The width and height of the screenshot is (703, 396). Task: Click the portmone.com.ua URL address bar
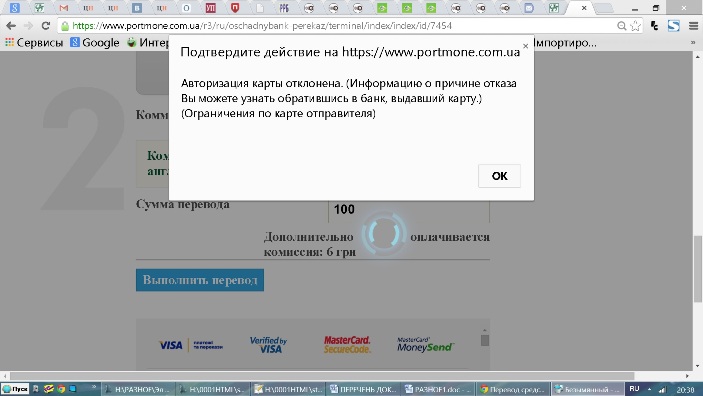[341, 26]
